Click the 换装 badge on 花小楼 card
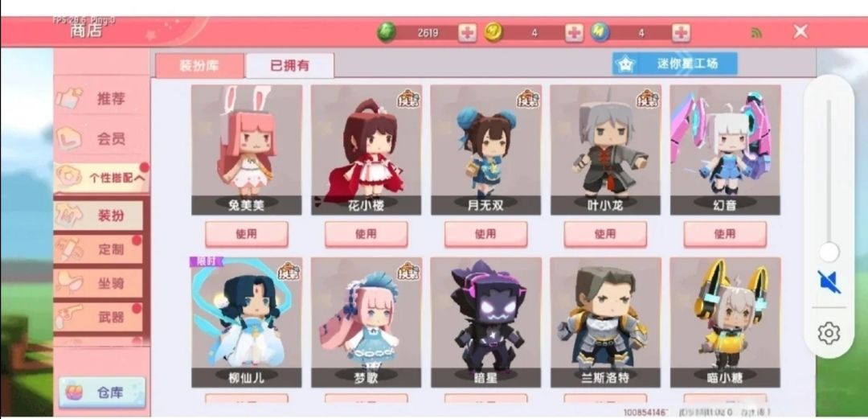The image size is (868, 419). [x=408, y=98]
